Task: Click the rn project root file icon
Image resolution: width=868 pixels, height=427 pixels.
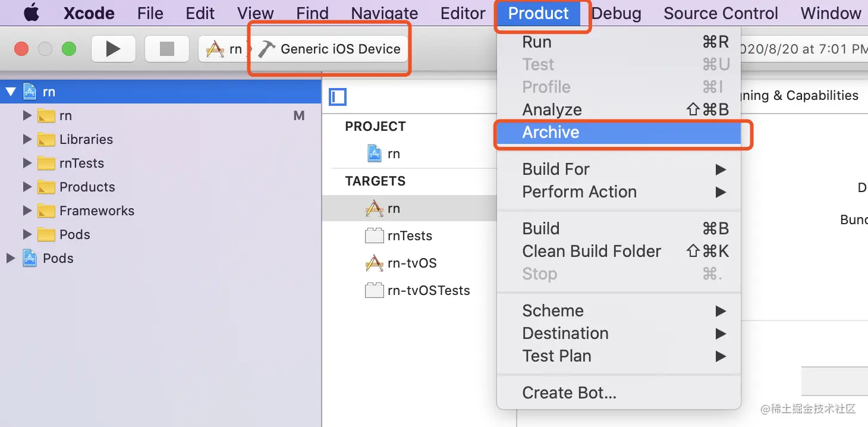Action: [30, 92]
